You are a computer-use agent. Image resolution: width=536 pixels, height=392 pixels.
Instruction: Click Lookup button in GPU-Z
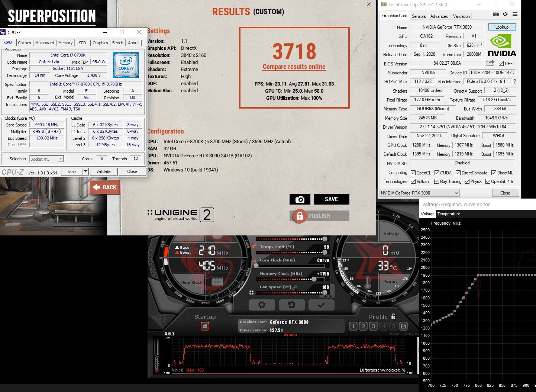coord(502,27)
